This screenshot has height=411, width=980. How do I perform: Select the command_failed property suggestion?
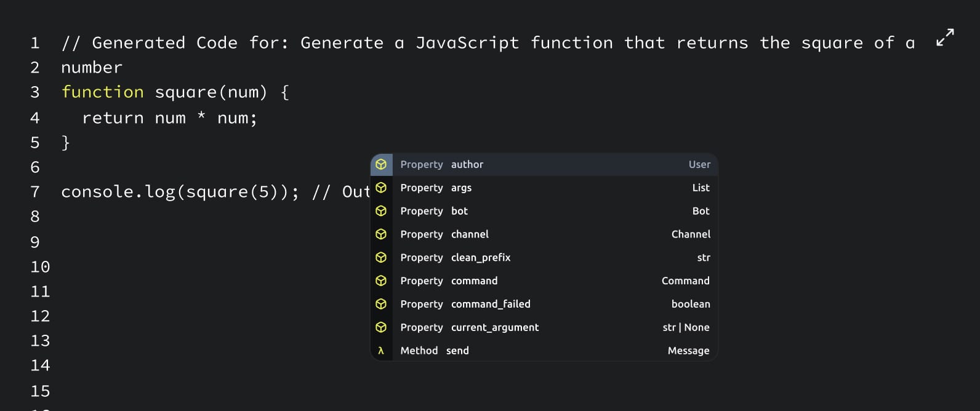point(544,305)
